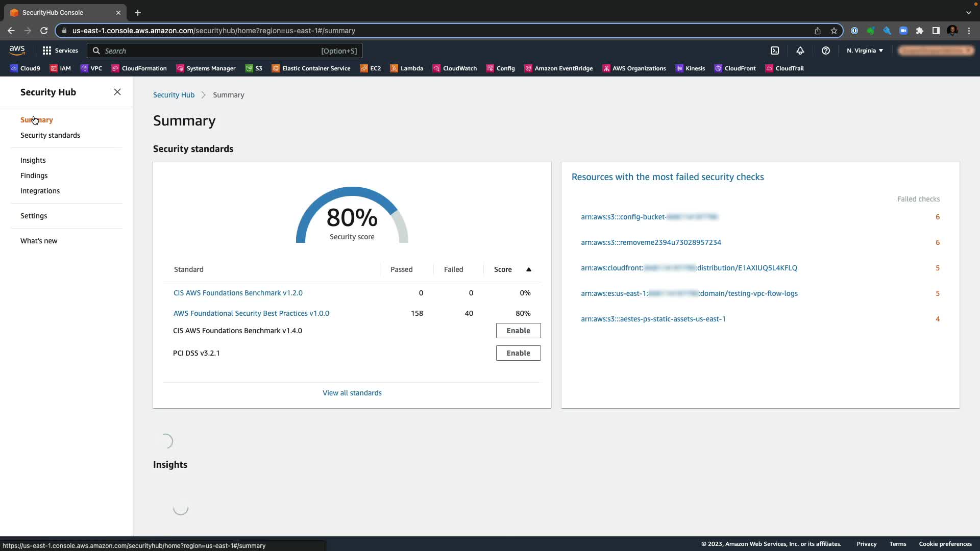Open AWS Foundational Security Best Practices link
Screen dimensions: 980x551
point(251,313)
